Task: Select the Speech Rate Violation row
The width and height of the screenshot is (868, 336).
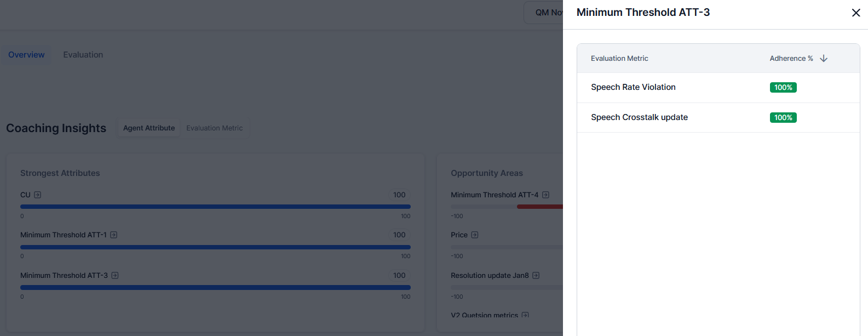Action: pos(718,88)
